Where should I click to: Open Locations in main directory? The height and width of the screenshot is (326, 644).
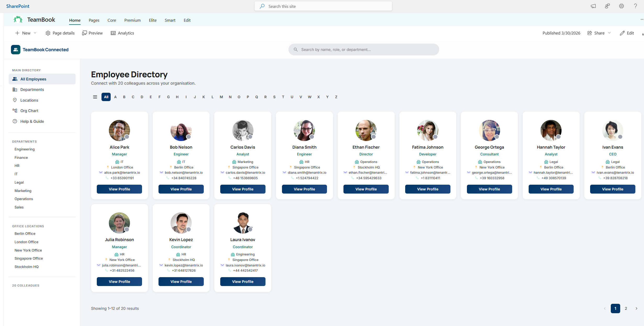pos(29,100)
